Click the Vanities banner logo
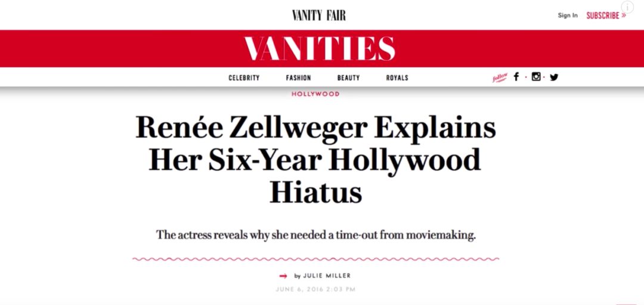Image resolution: width=644 pixels, height=305 pixels. (319, 48)
